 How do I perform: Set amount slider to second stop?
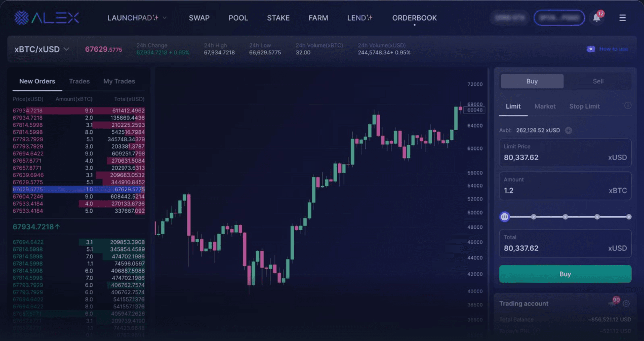pyautogui.click(x=534, y=217)
